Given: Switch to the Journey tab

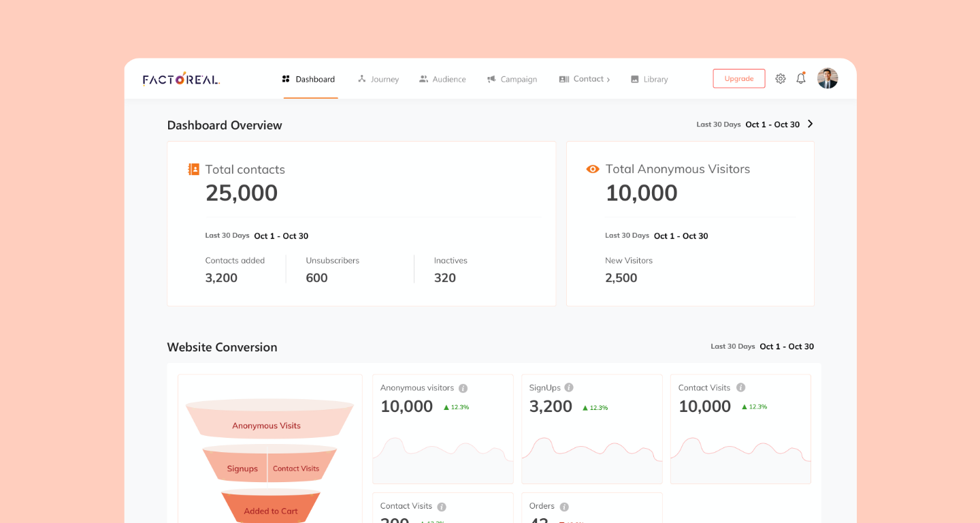Looking at the screenshot, I should [x=378, y=79].
